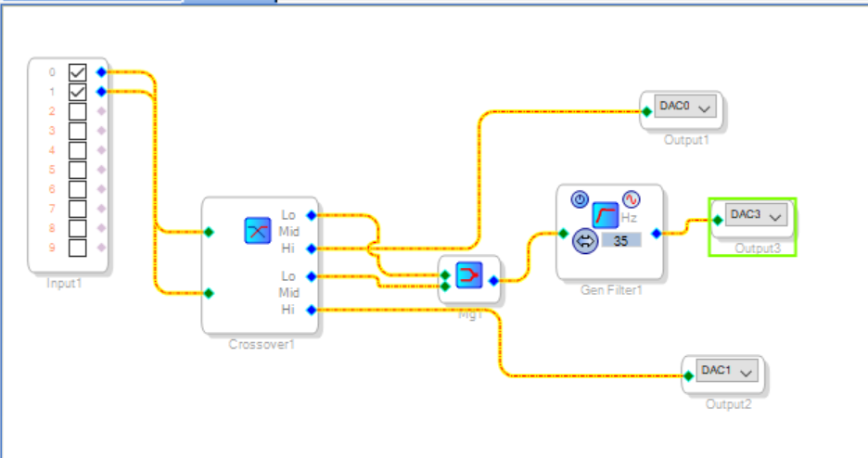
Task: Enable input channel 2 checkbox
Action: 78,111
